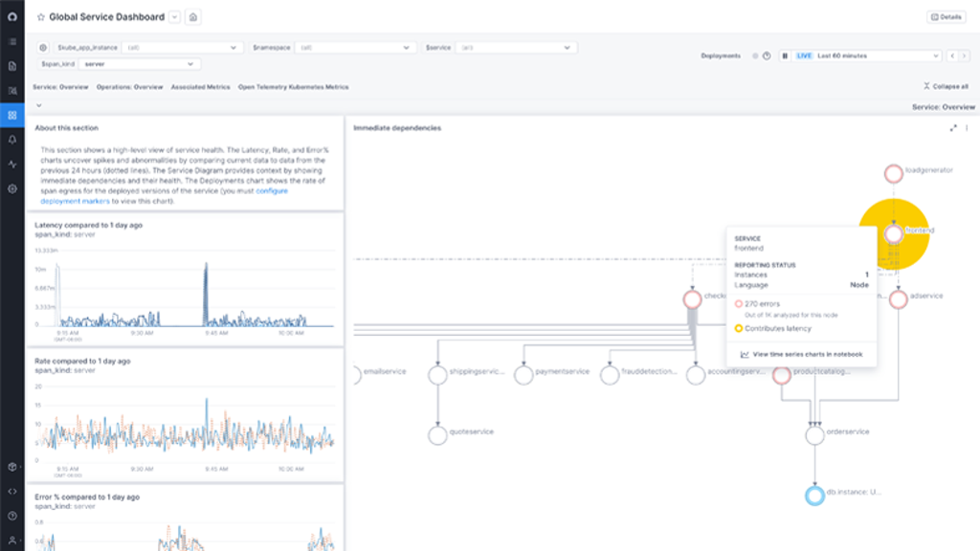Viewport: 980px width, 551px height.
Task: Open the list menu icon in the sidebar
Action: (11, 42)
